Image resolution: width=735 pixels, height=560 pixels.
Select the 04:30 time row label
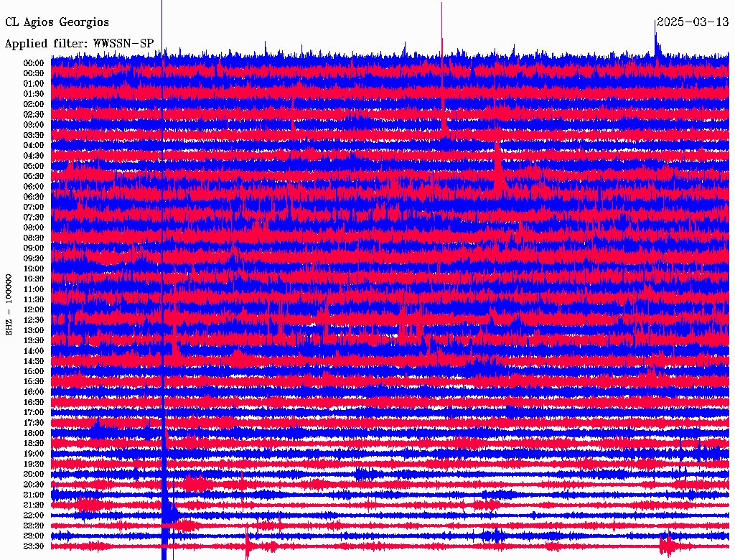[x=34, y=156]
